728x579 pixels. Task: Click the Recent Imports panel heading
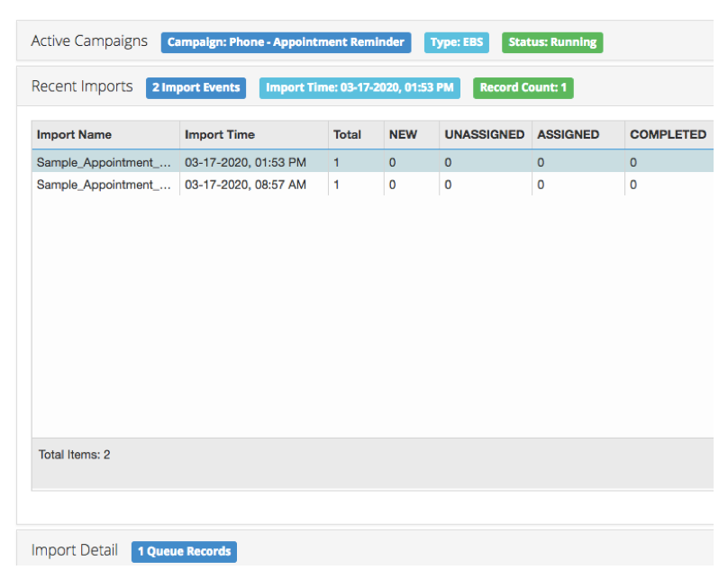coord(82,86)
